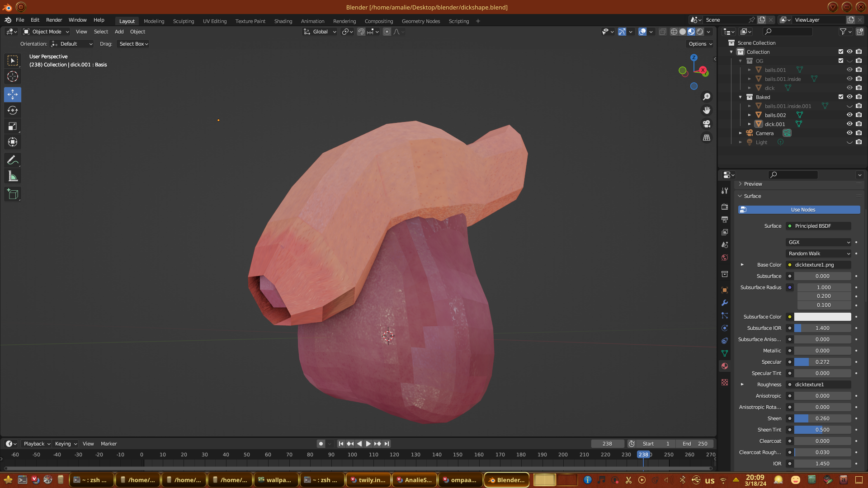Switch to perspective/orthographic grid icon

pos(707,138)
